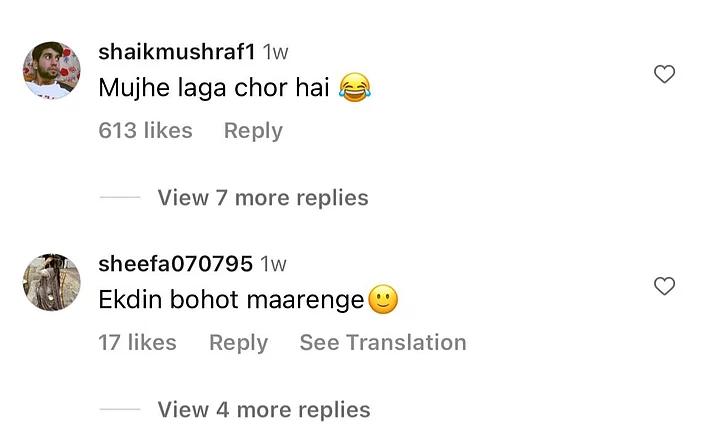This screenshot has width=720, height=448.
Task: Click the sheefa070795 username
Action: click(x=175, y=263)
